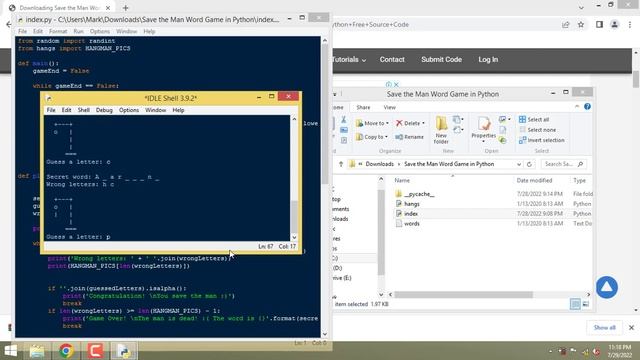Screen dimensions: 640x360
Task: Open the Chrome three-dot menu
Action: pyautogui.click(x=630, y=24)
